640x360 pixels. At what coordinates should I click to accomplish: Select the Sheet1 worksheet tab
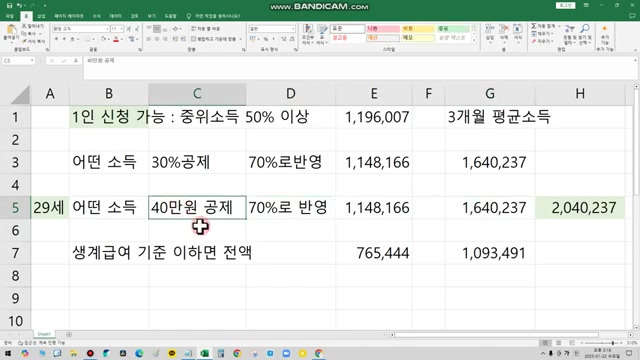pyautogui.click(x=44, y=334)
